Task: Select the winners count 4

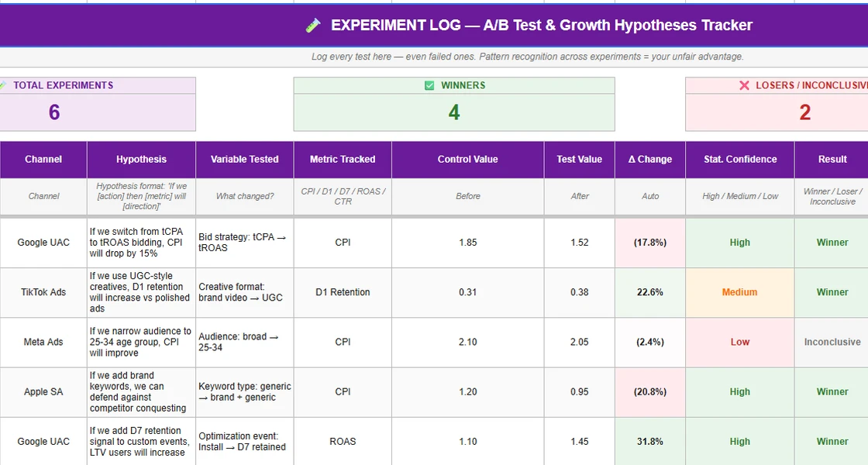Action: click(x=454, y=112)
